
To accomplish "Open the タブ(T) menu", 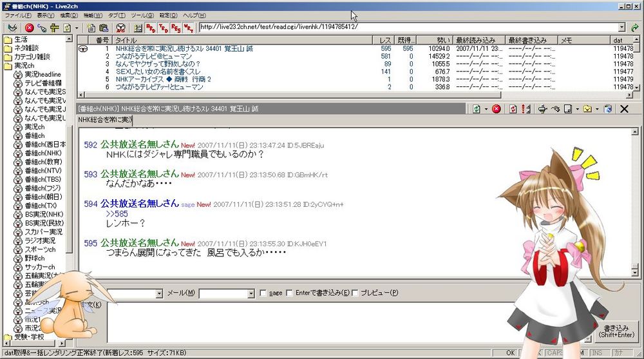I will click(117, 15).
